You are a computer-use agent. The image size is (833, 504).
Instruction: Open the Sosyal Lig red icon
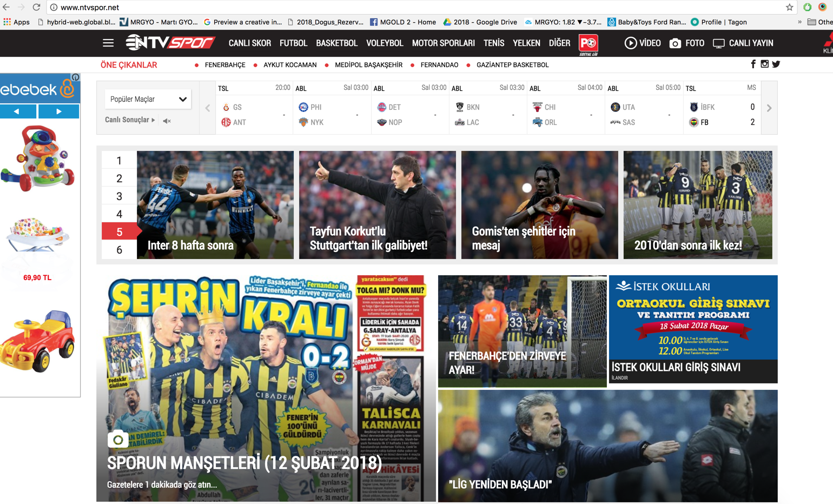click(x=589, y=44)
